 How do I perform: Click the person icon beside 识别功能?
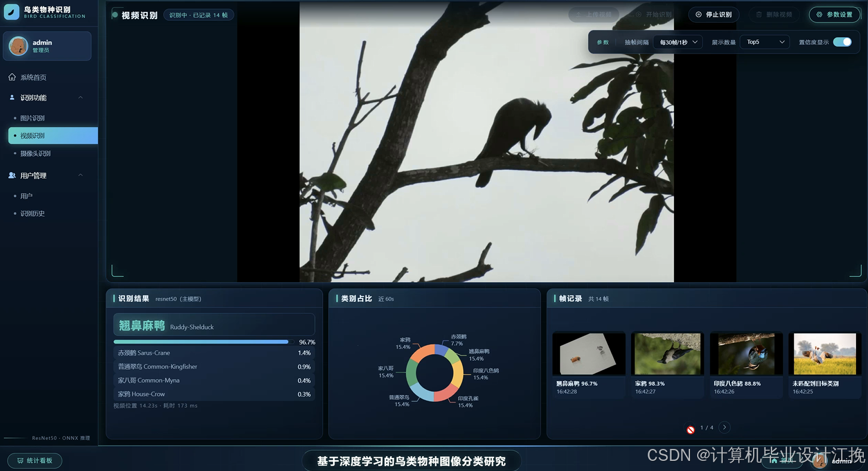point(12,98)
